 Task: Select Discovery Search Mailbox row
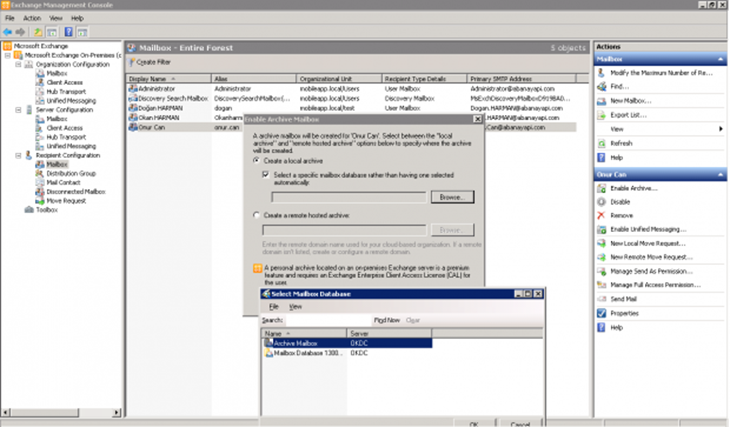coord(351,99)
